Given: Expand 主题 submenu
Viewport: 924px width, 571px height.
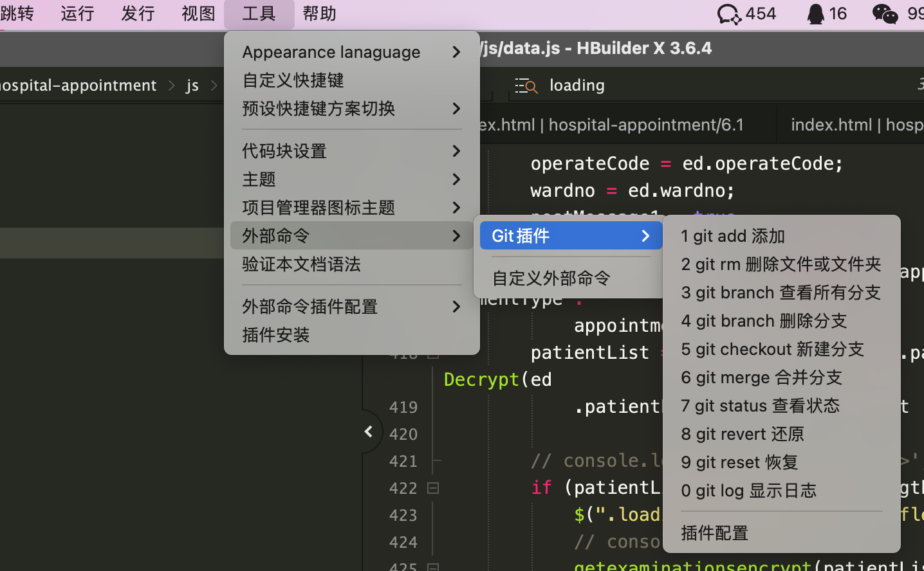Looking at the screenshot, I should pyautogui.click(x=352, y=179).
